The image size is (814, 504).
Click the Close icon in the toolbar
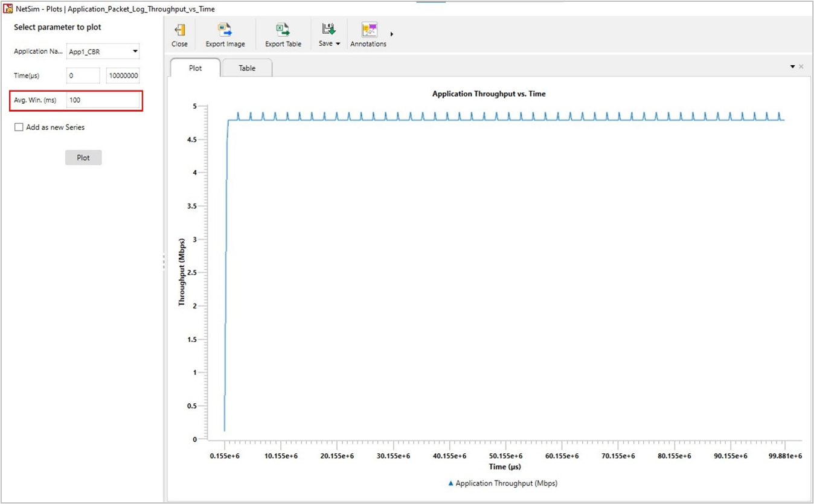click(179, 30)
